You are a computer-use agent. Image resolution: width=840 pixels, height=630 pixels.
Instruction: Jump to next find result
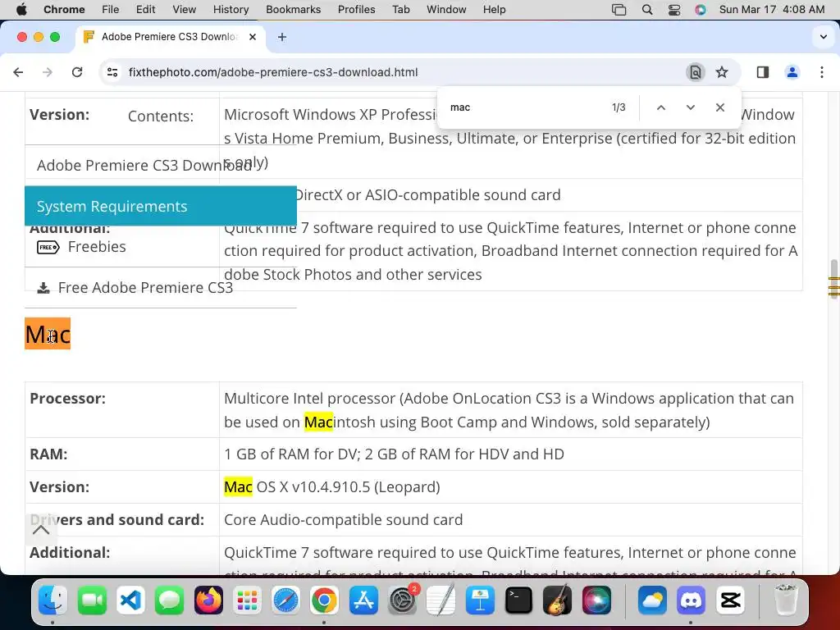tap(691, 107)
